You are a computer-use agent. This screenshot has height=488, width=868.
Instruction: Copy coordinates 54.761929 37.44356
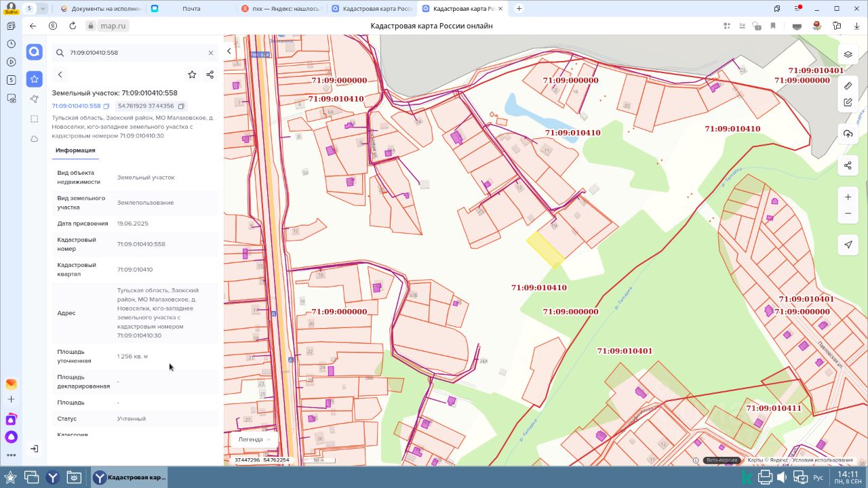coord(181,106)
